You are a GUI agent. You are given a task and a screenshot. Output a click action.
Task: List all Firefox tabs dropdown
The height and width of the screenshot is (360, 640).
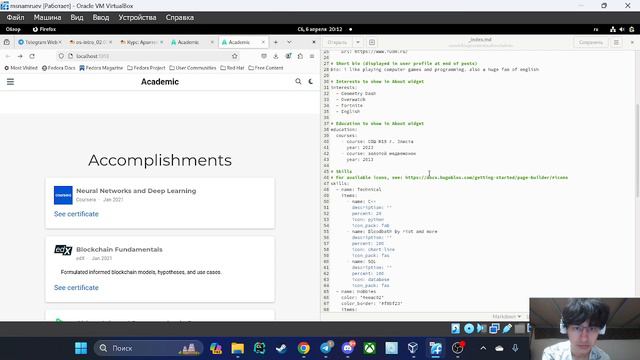[289, 42]
